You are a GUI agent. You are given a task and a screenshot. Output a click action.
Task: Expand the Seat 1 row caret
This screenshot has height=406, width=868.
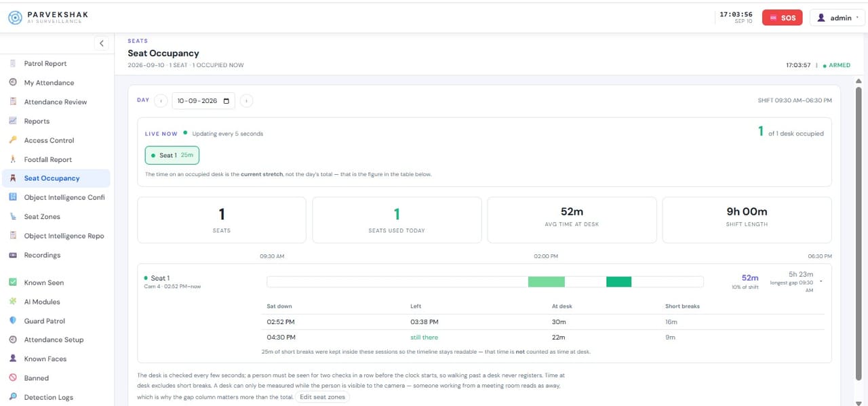point(821,281)
